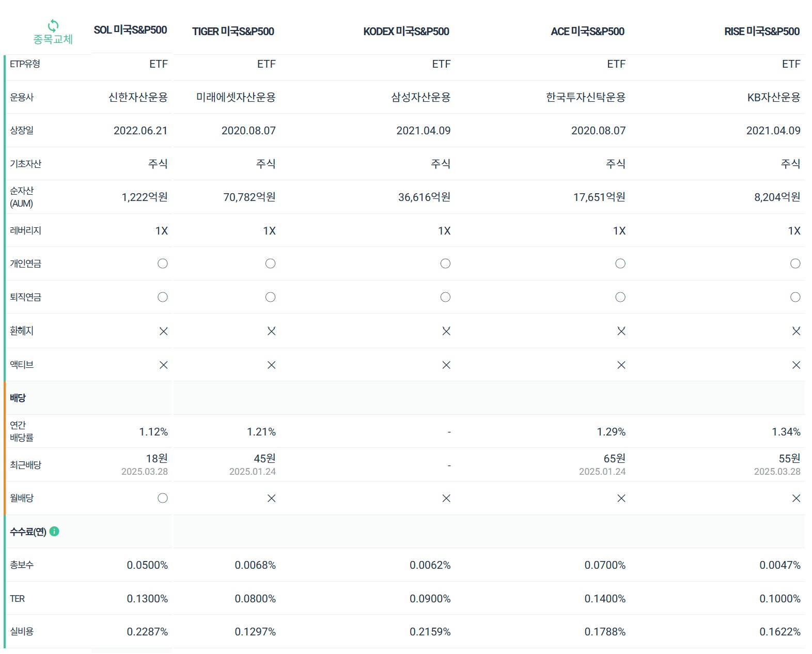
Task: Click KODEX 월배당 X mark
Action: pyautogui.click(x=446, y=499)
